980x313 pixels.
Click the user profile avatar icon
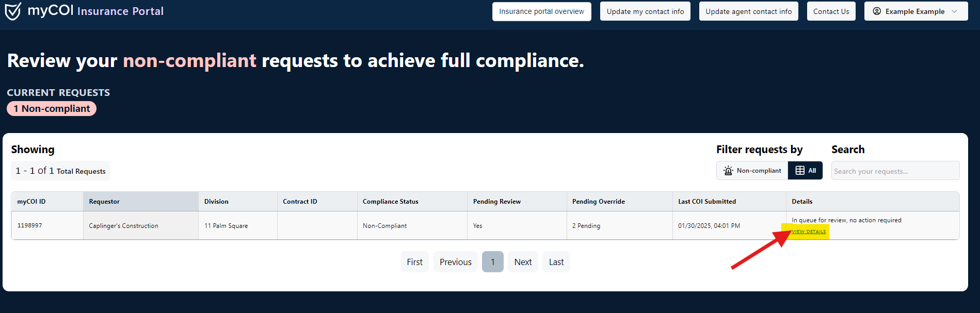877,11
